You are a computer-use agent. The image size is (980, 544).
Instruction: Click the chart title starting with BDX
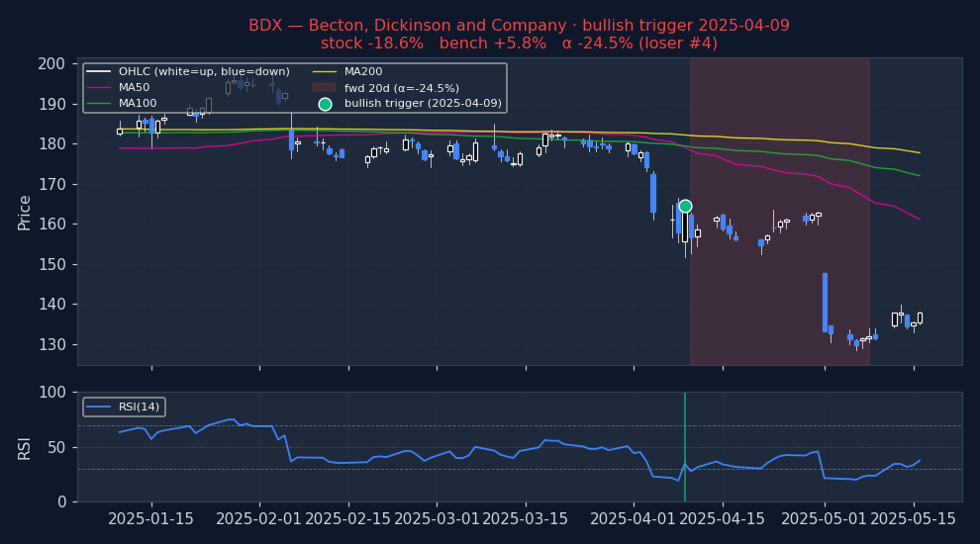click(x=519, y=26)
